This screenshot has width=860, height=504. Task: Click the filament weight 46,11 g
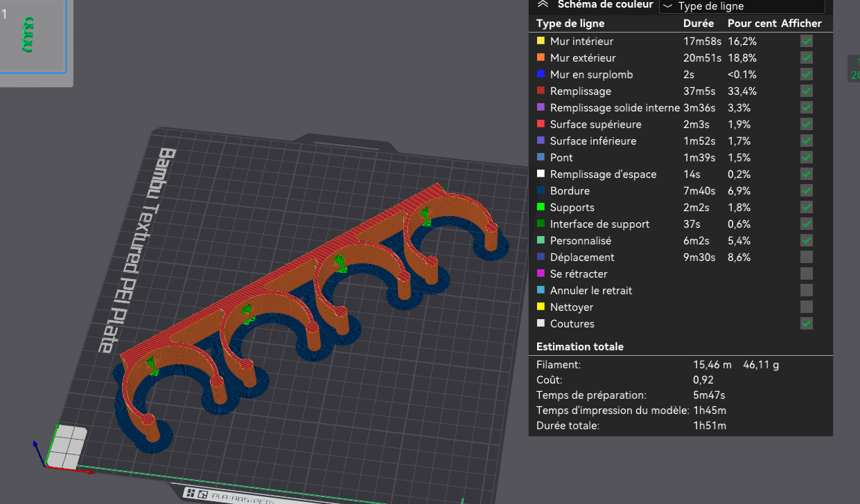[x=761, y=365]
